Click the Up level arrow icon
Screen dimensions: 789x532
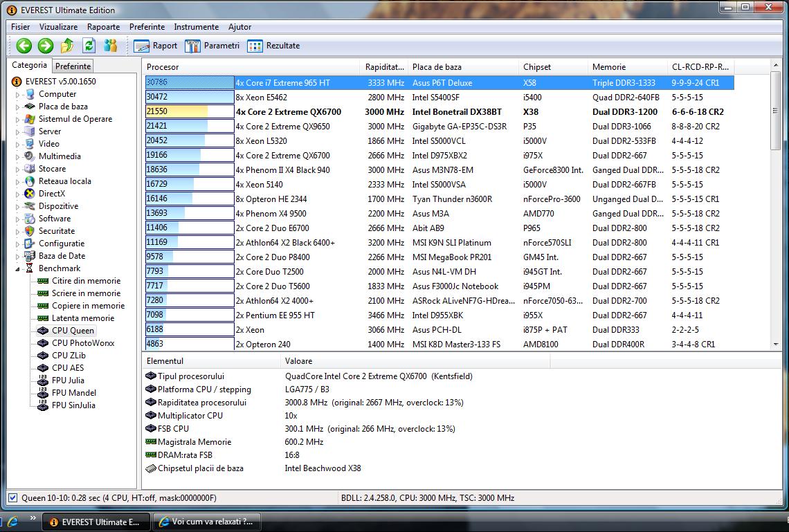pos(67,46)
